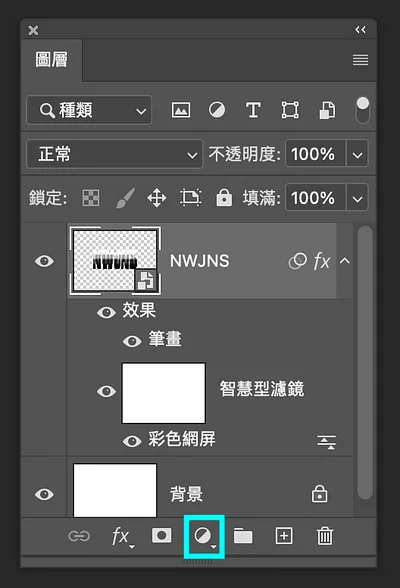Hide the 背景 layer
Screen dimensions: 400x588
click(x=44, y=494)
